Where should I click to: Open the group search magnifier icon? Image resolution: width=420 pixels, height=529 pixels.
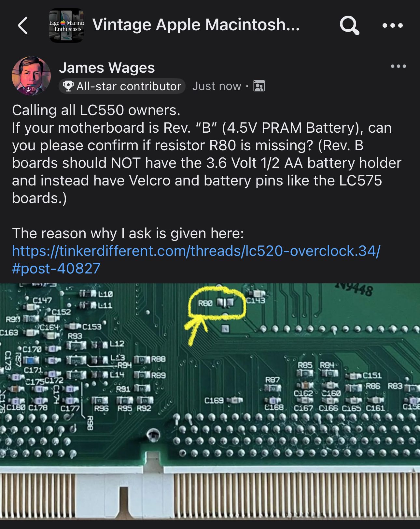[349, 25]
